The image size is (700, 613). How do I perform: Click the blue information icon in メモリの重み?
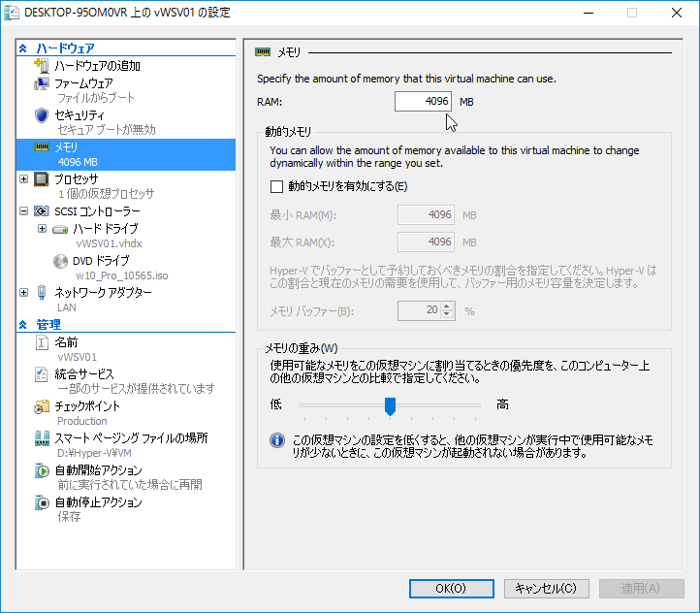(277, 440)
